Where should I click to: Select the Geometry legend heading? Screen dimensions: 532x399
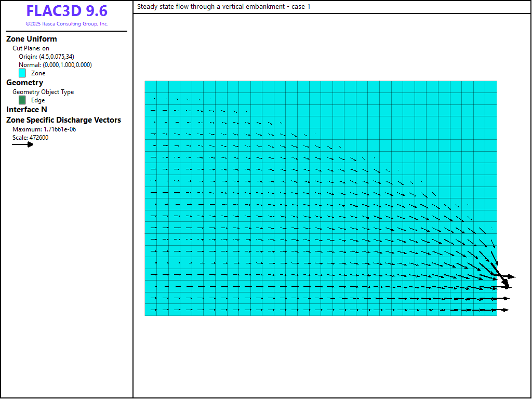click(x=24, y=83)
